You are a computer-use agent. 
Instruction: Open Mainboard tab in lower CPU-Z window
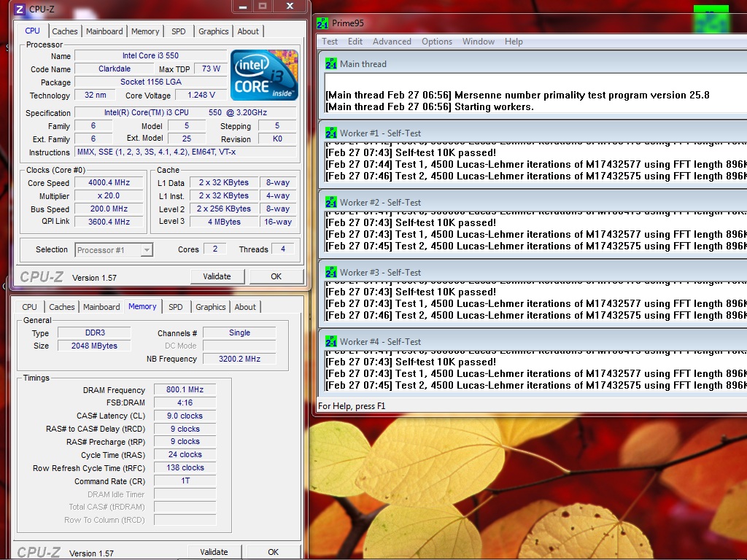pyautogui.click(x=101, y=307)
